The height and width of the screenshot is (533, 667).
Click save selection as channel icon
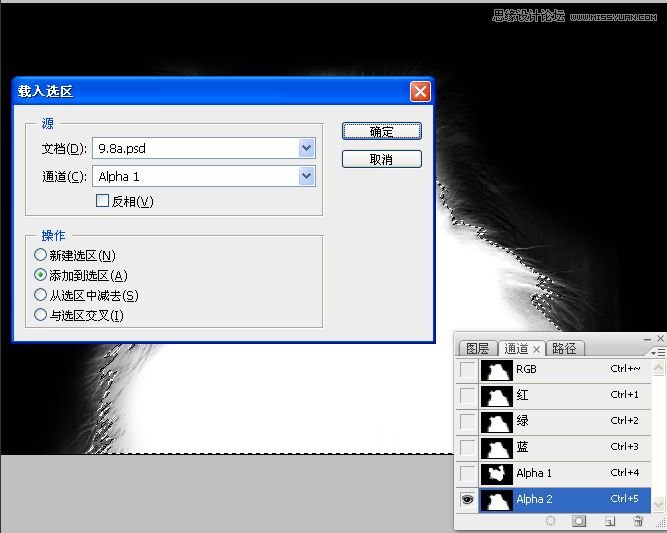coord(579,521)
